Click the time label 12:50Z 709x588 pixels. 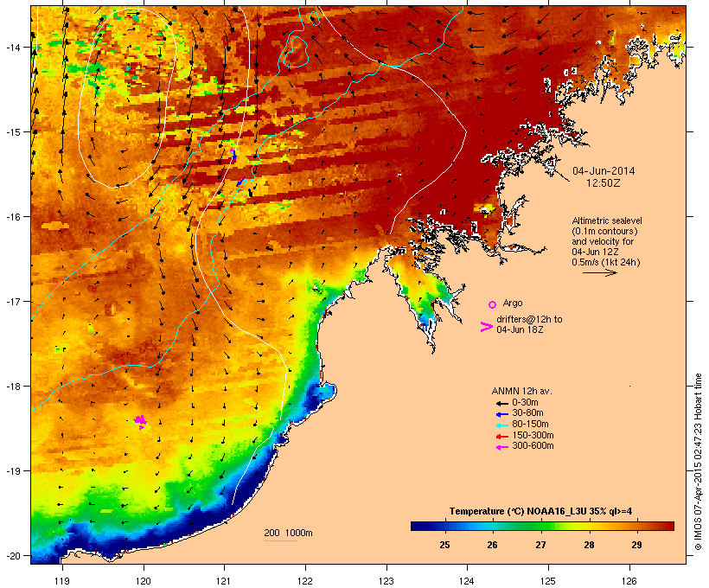604,183
